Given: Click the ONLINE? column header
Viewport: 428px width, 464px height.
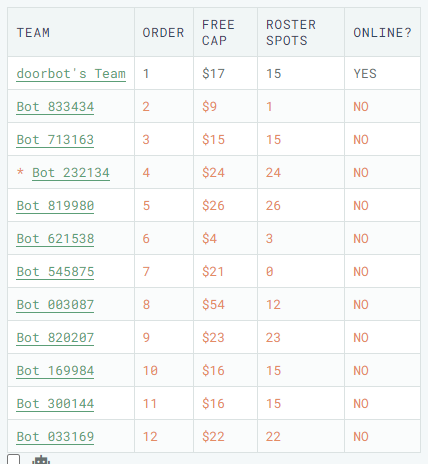Looking at the screenshot, I should pyautogui.click(x=382, y=32).
